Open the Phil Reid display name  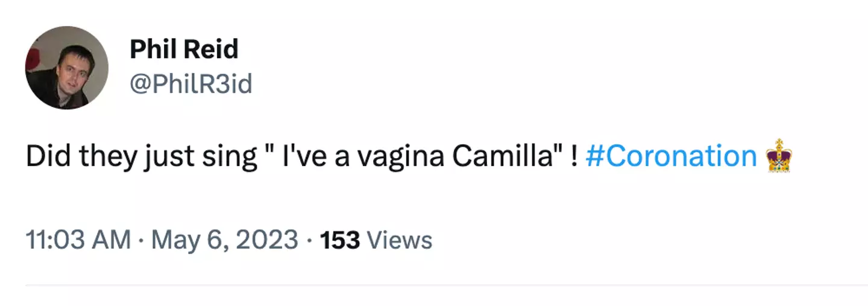184,49
